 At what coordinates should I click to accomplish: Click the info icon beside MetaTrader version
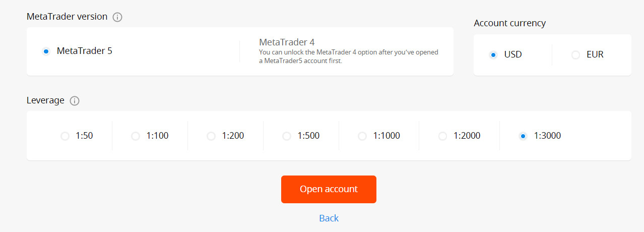117,17
